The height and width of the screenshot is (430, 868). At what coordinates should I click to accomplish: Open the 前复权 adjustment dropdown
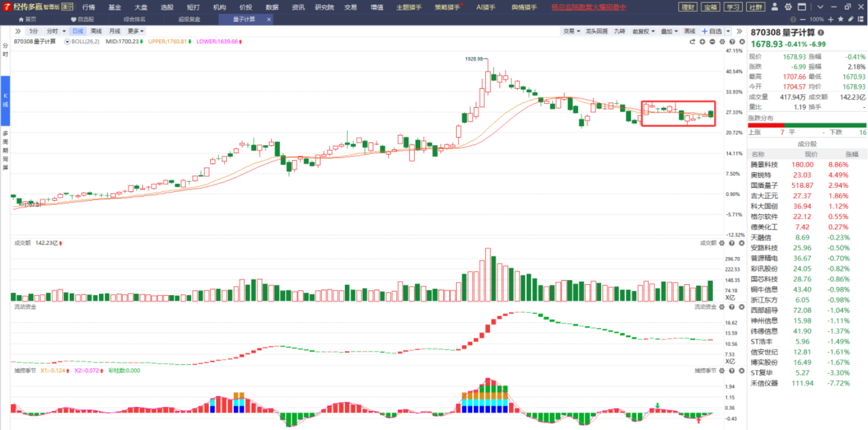[x=643, y=31]
